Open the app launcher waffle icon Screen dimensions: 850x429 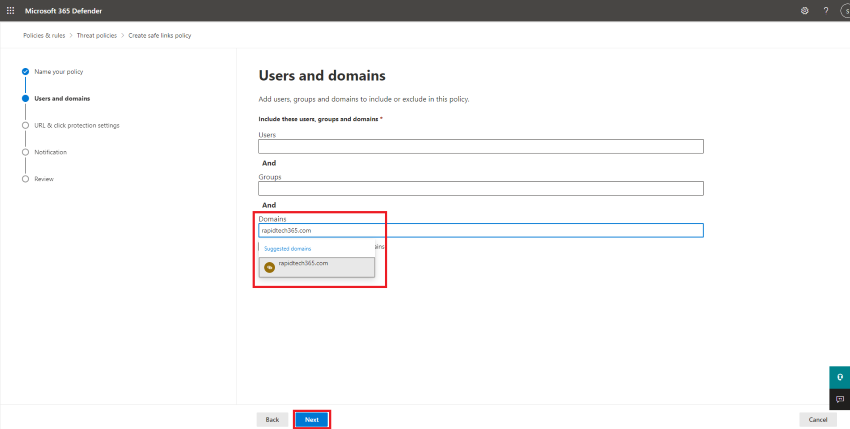(x=11, y=10)
